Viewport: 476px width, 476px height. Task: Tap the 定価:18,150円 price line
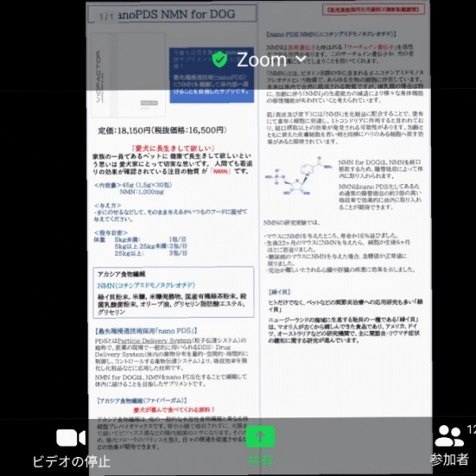click(162, 131)
